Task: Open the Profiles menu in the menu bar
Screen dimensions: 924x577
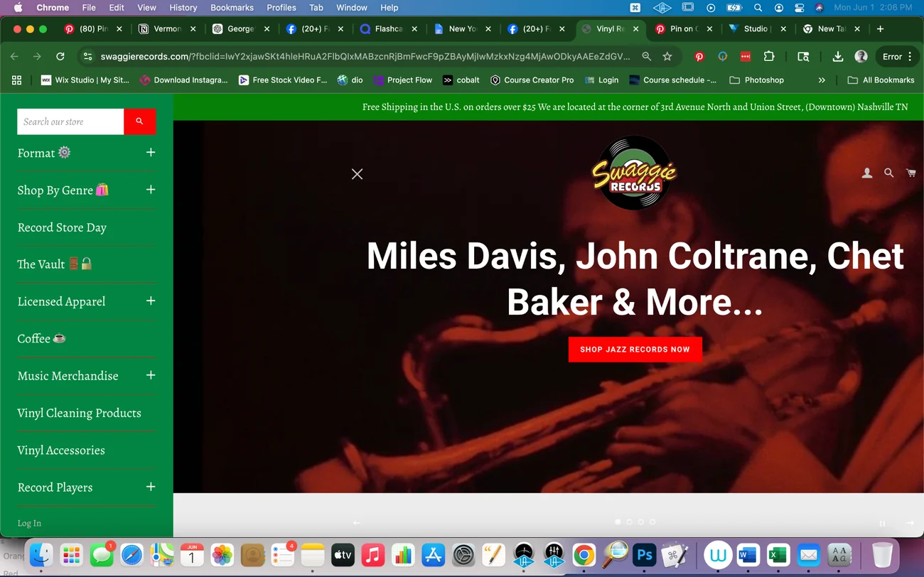Action: (x=281, y=8)
